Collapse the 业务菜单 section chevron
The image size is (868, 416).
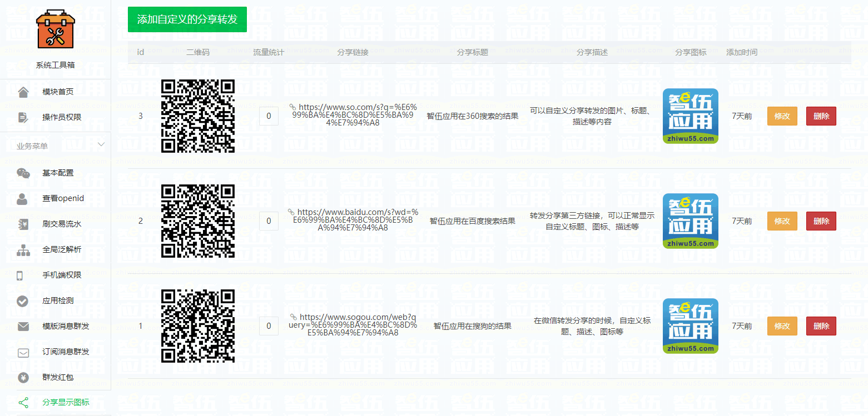101,143
